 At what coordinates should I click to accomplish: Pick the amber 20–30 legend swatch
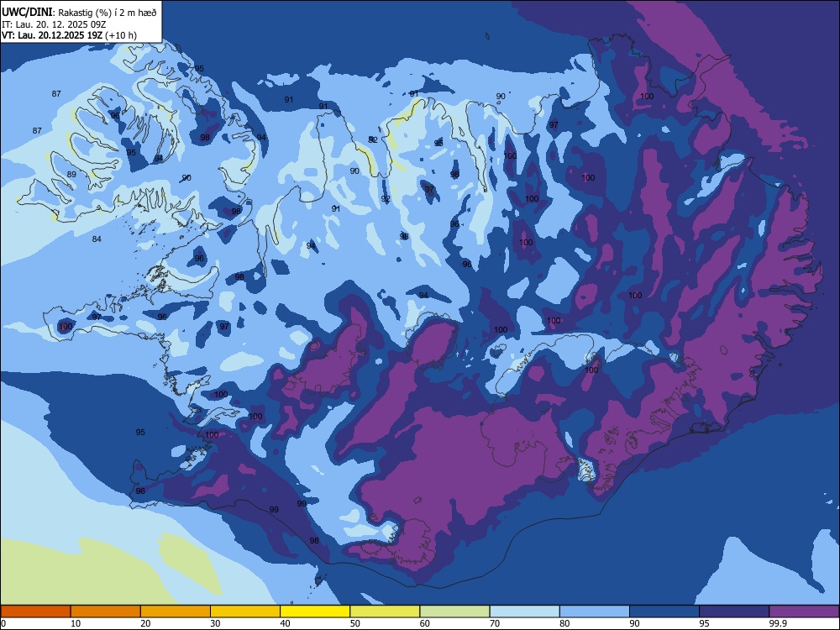click(x=176, y=612)
